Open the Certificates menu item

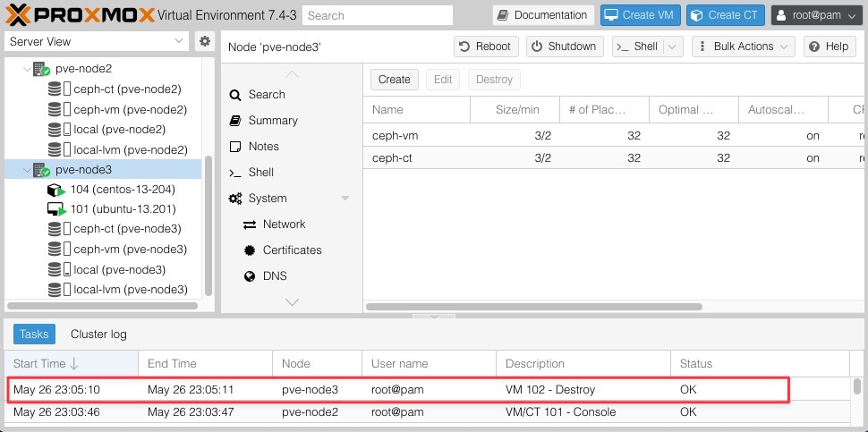pyautogui.click(x=292, y=250)
